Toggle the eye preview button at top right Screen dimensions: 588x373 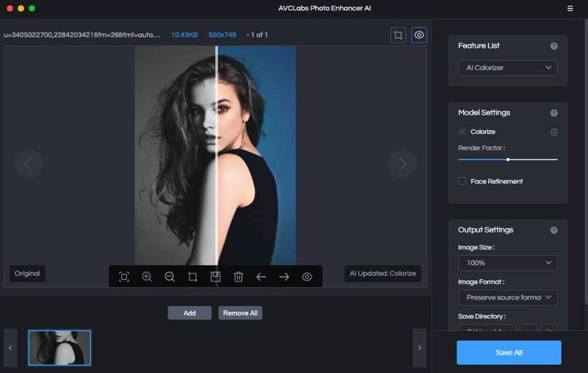click(x=419, y=35)
